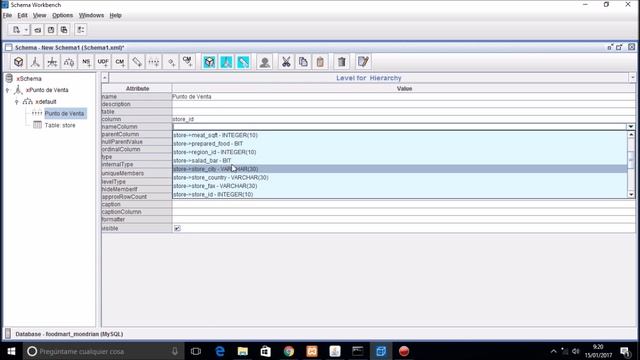Choose store->prepared_food - BIT option
The width and height of the screenshot is (640, 360).
(x=400, y=144)
